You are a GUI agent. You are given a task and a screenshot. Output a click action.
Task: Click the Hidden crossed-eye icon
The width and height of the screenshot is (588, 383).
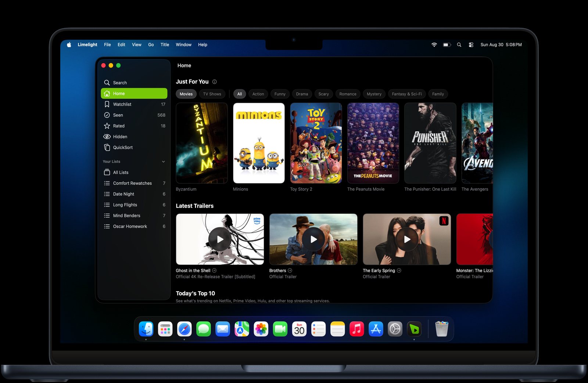click(x=107, y=137)
